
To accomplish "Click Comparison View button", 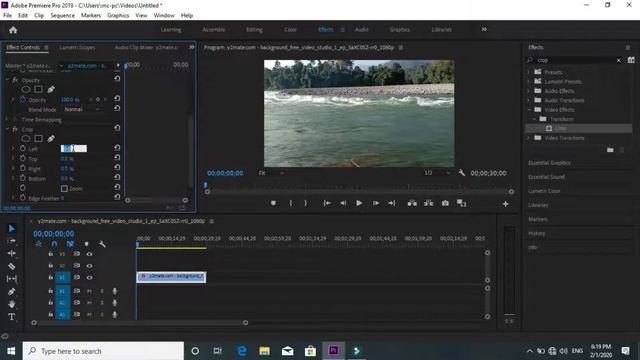I will click(x=462, y=203).
